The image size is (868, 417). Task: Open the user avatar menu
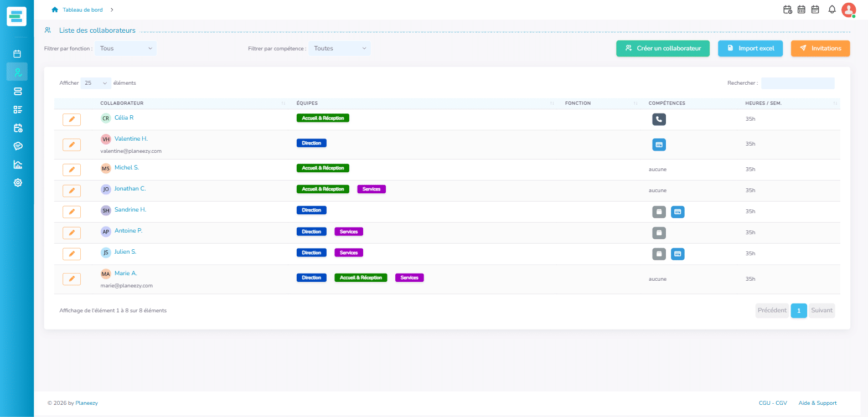(x=849, y=9)
